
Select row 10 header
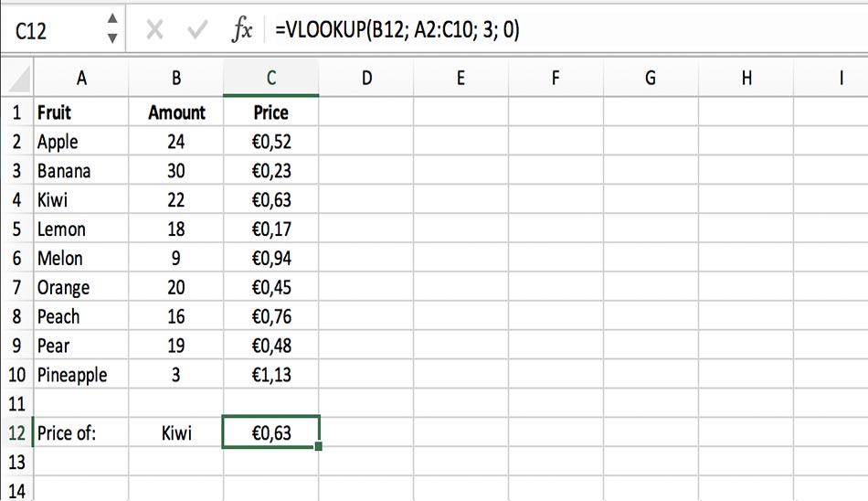[17, 375]
